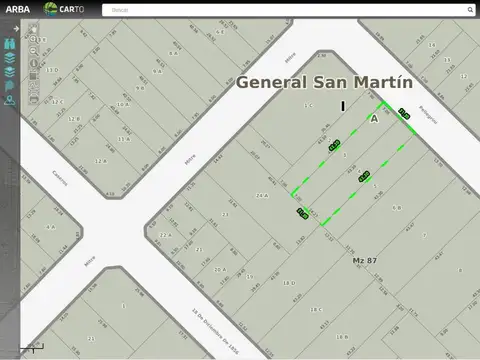Open the binoculars search panel
Image resolution: width=480 pixels, height=360 pixels.
[x=10, y=44]
